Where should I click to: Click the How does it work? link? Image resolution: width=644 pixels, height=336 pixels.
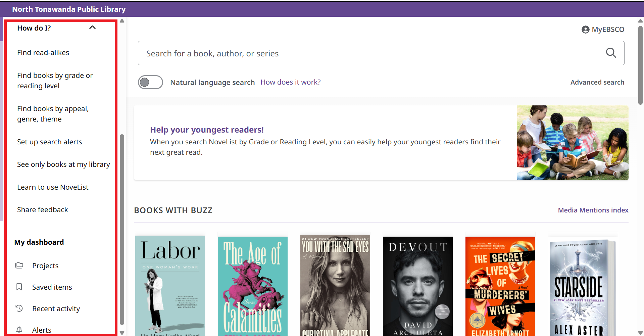(291, 82)
